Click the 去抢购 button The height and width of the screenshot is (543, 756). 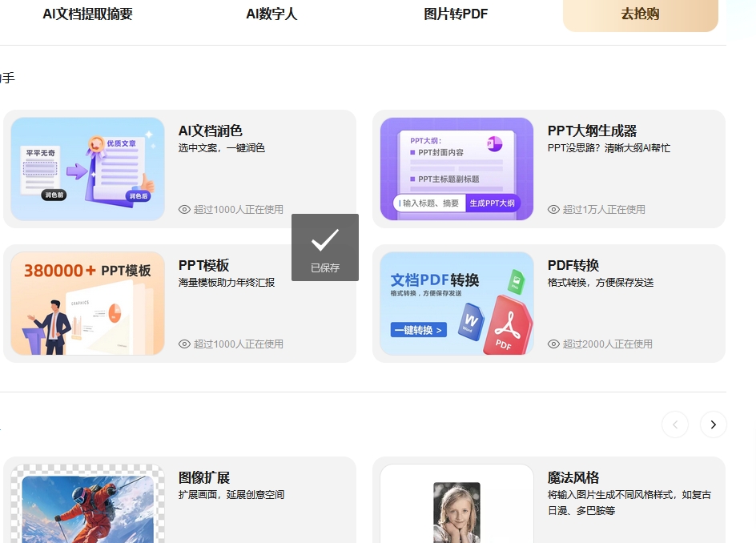coord(641,14)
